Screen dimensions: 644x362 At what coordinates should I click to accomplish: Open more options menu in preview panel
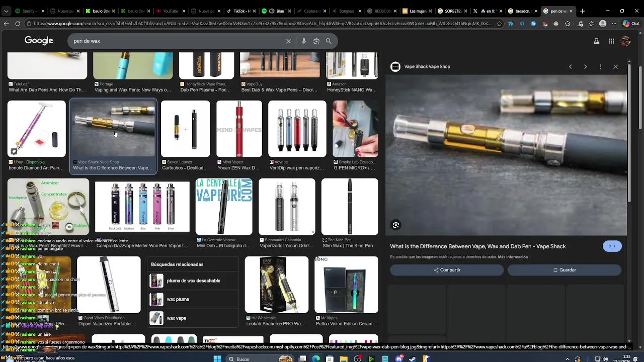pyautogui.click(x=600, y=66)
